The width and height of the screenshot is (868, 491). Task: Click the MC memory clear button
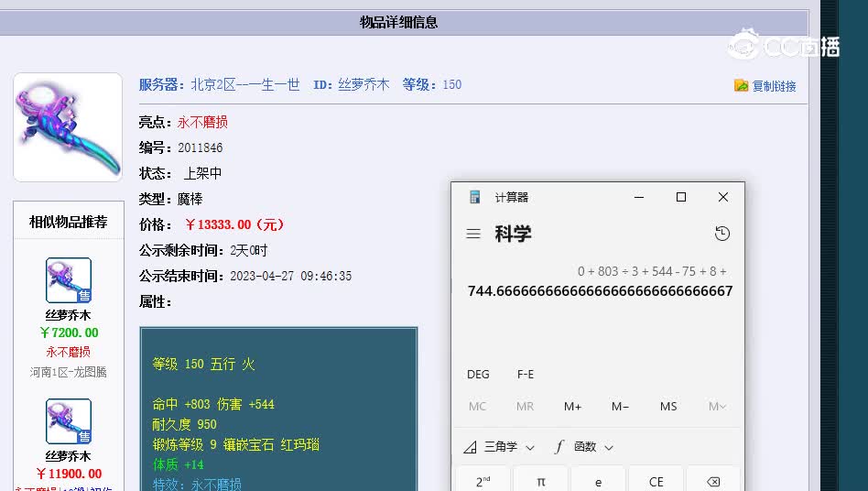(477, 407)
